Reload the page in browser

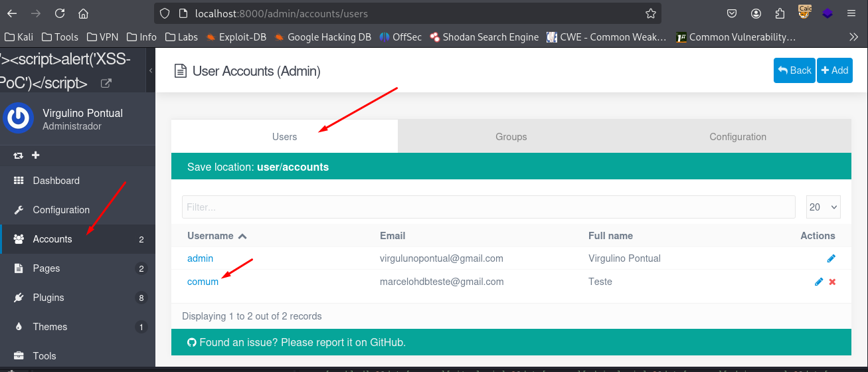click(60, 13)
